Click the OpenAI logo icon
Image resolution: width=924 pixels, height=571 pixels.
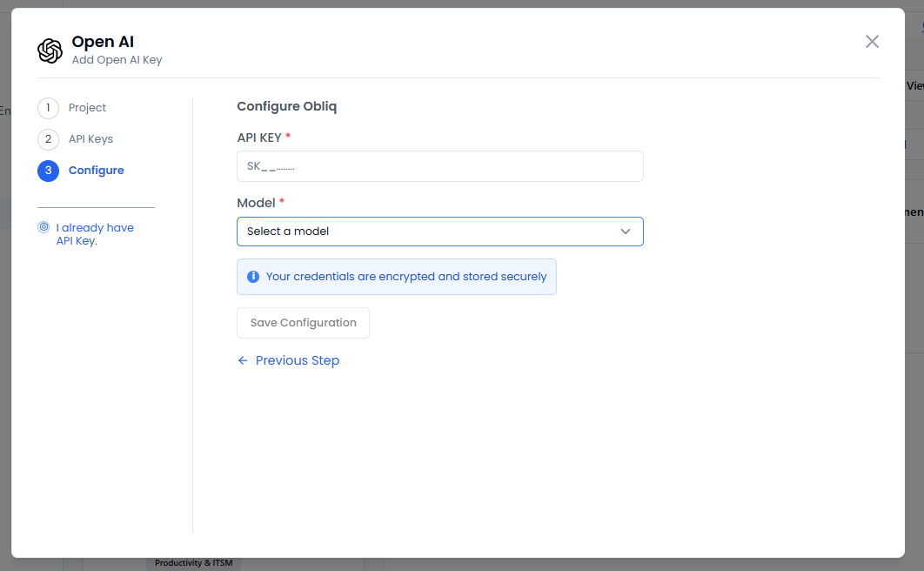pyautogui.click(x=50, y=51)
